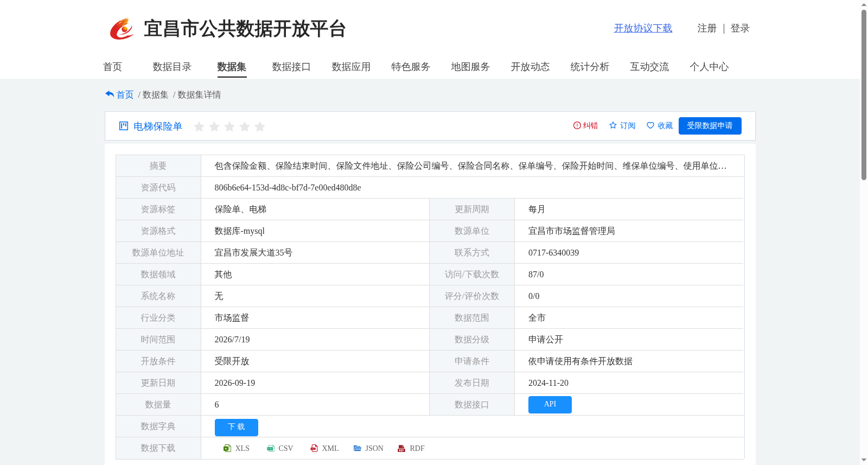This screenshot has height=465, width=868.
Task: Click the 宜昌市市场监督管理局 source unit value
Action: [571, 231]
